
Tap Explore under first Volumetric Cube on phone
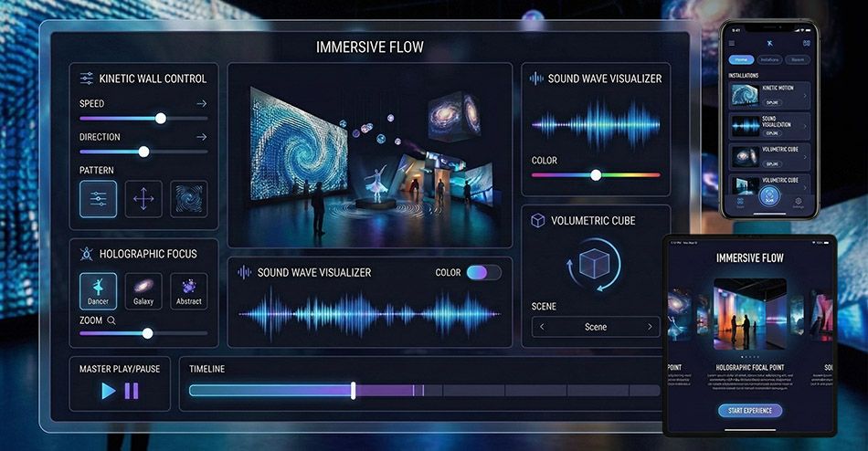772,163
